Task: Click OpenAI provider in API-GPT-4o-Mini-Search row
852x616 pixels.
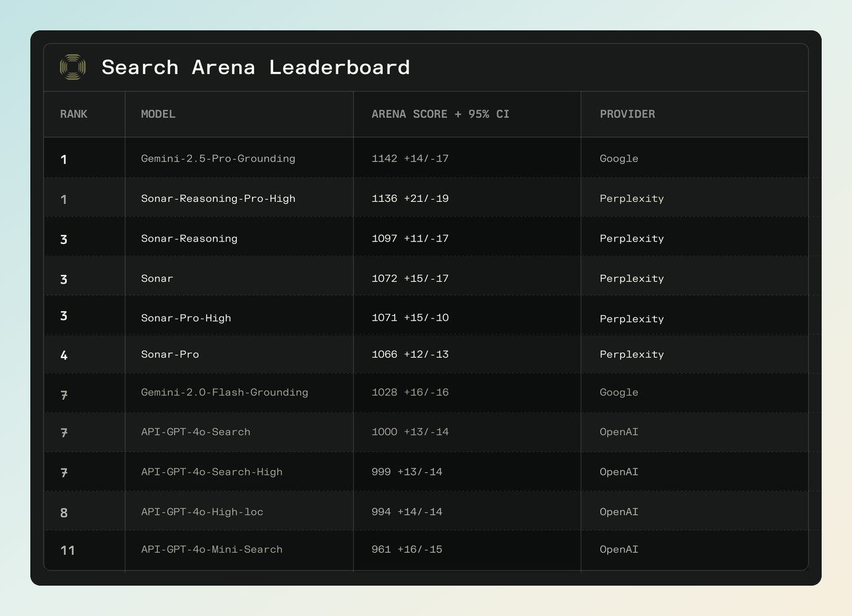Action: tap(619, 549)
